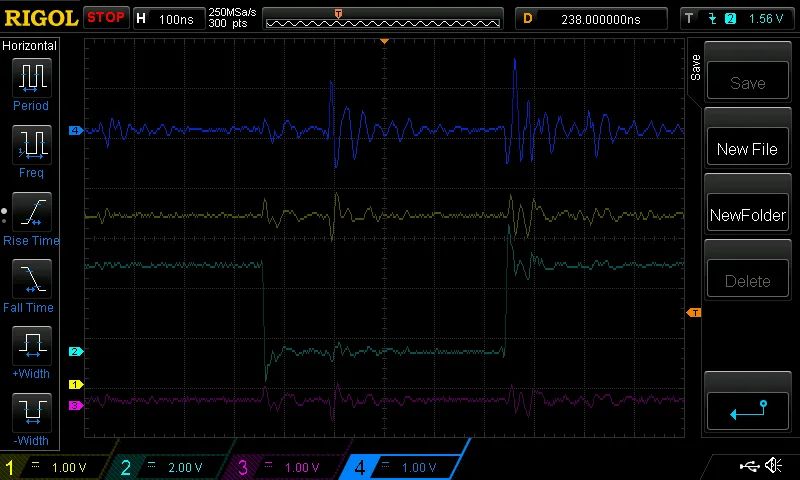Select the Period measurement icon
Viewport: 800px width, 480px height.
pos(32,78)
